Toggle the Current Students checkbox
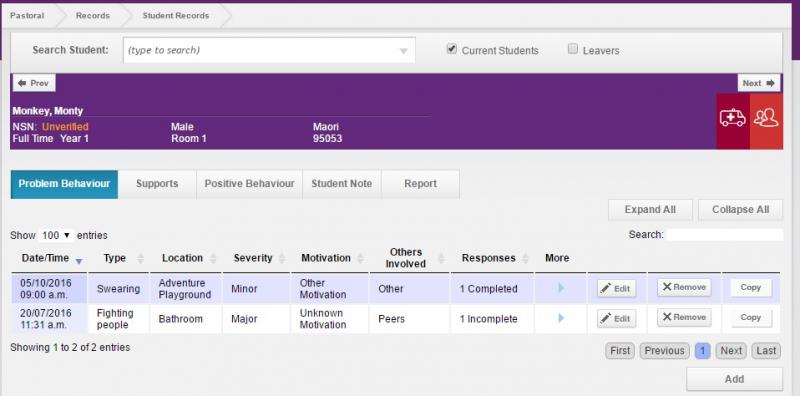The width and height of the screenshot is (800, 396). (452, 49)
